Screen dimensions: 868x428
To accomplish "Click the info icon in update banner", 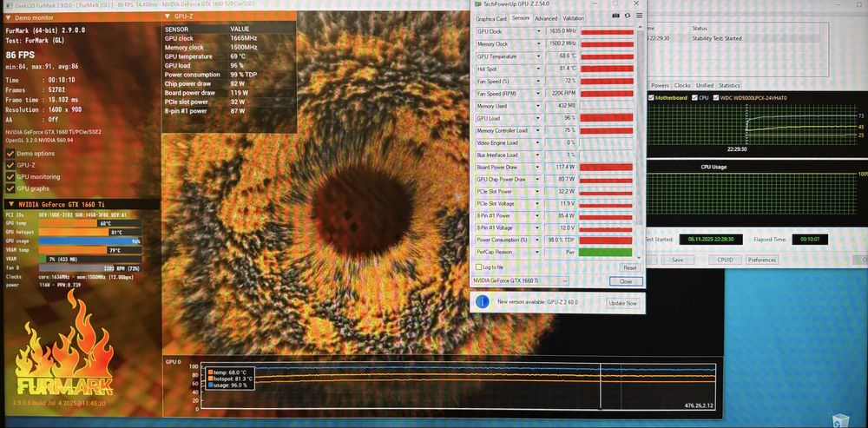I will point(483,302).
